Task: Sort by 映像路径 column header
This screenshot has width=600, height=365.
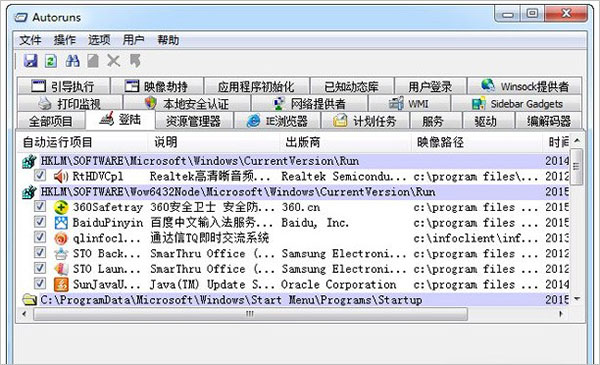Action: click(477, 142)
